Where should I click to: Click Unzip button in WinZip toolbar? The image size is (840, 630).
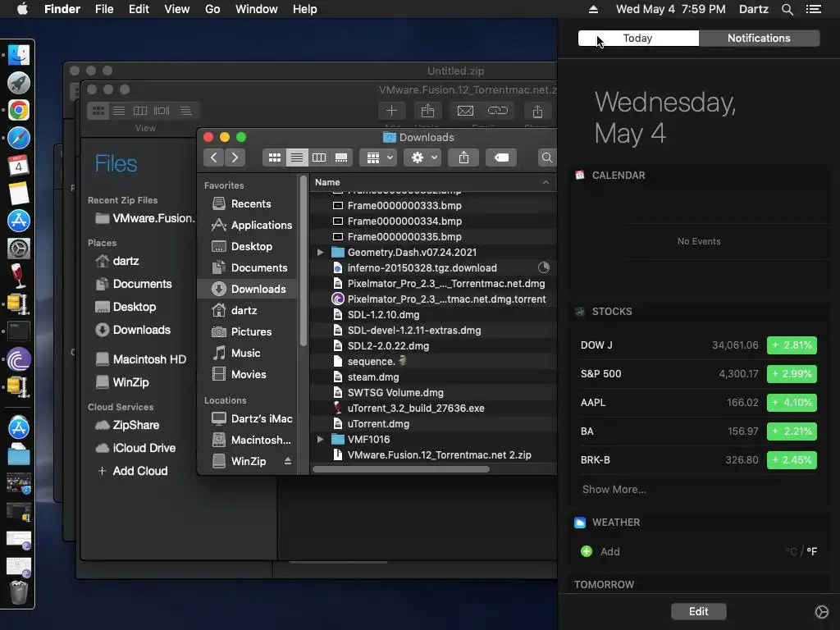click(x=427, y=111)
